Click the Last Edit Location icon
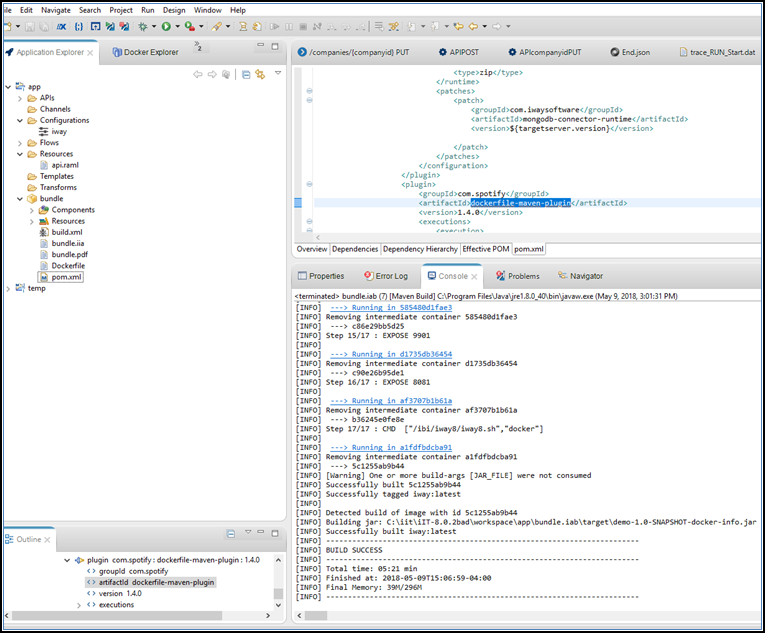Viewport: 765px width, 633px height. (458, 26)
